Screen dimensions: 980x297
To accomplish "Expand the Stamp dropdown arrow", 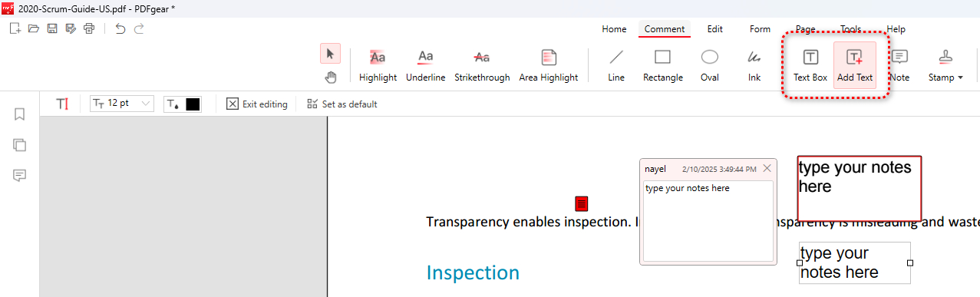I will [961, 78].
